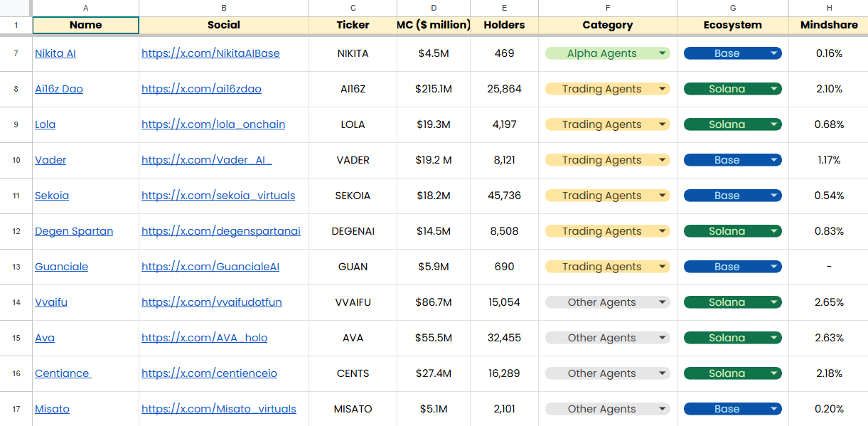Image resolution: width=868 pixels, height=426 pixels.
Task: Click the Guanciale name link
Action: pyautogui.click(x=62, y=267)
